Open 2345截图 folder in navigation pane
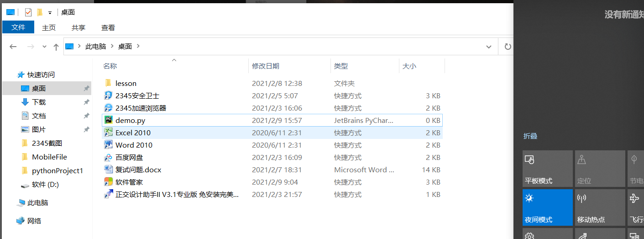The width and height of the screenshot is (644, 239). [x=47, y=143]
